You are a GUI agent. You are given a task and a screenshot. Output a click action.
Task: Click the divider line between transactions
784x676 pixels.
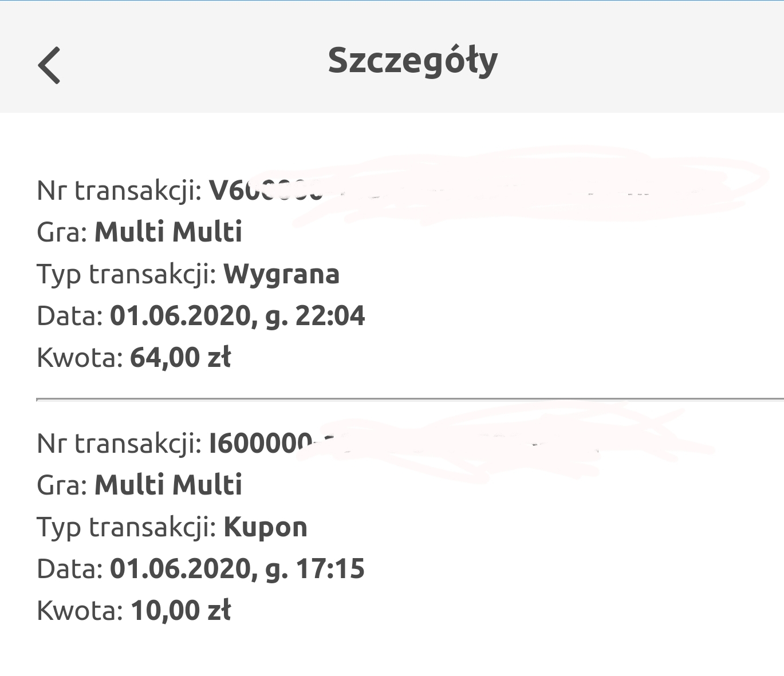pyautogui.click(x=409, y=399)
